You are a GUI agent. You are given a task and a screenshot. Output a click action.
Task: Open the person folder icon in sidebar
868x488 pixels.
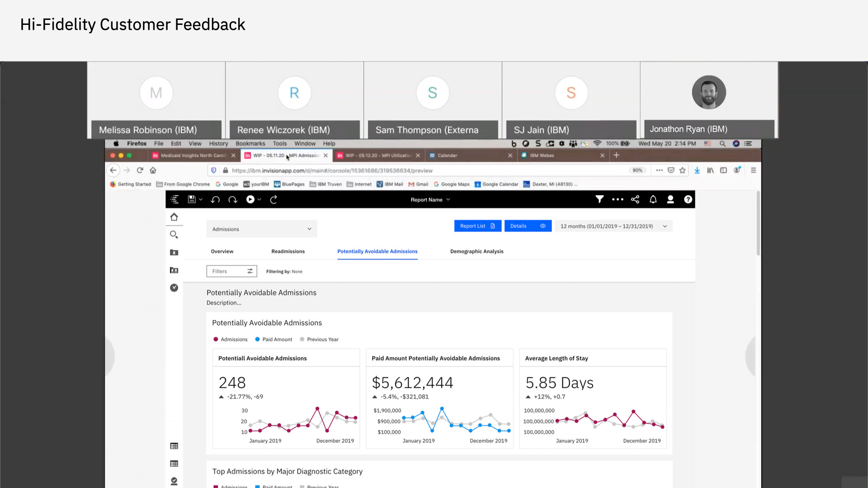click(174, 252)
